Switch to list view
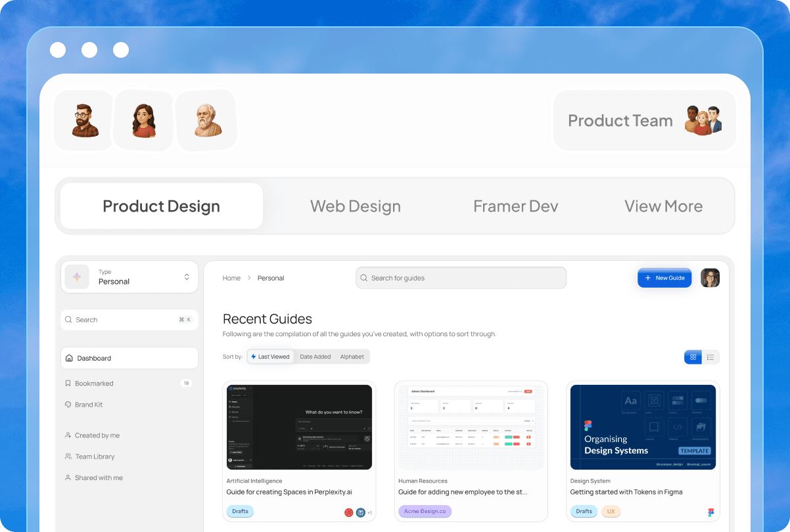The image size is (790, 532). click(710, 357)
